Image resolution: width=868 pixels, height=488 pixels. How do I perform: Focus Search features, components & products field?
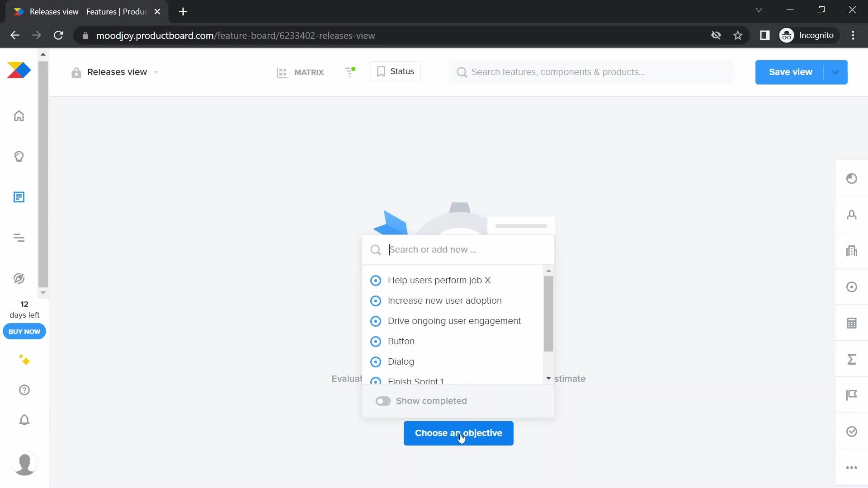[591, 72]
